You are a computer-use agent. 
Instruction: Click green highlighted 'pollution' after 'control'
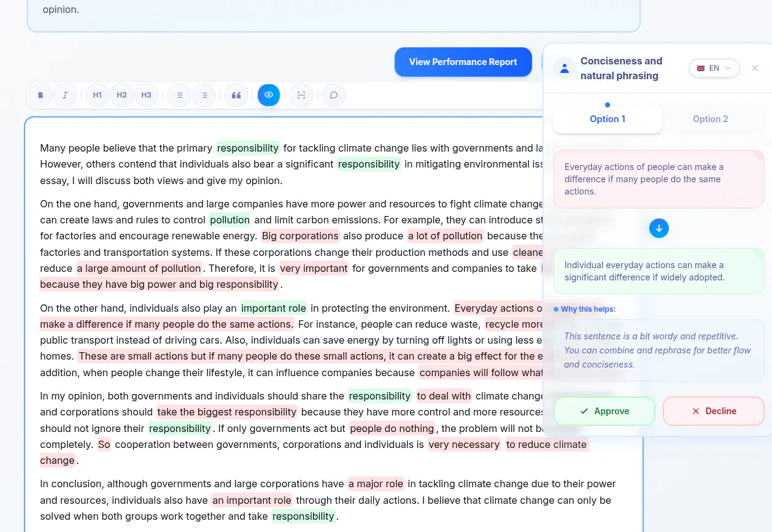(230, 220)
